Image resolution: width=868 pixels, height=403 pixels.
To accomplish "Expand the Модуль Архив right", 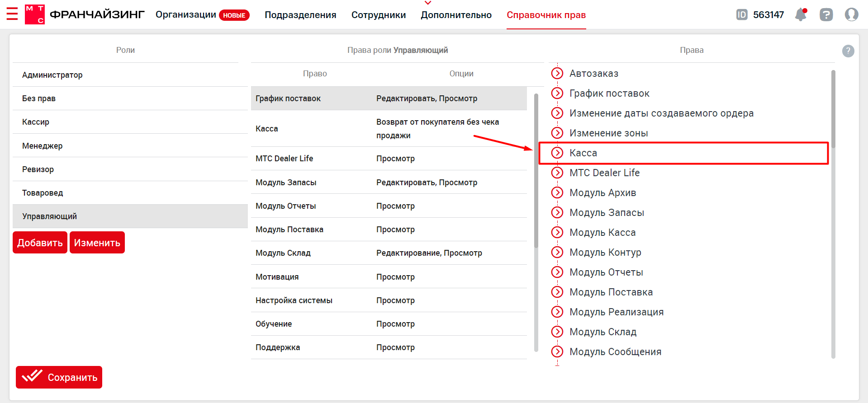I will (557, 192).
